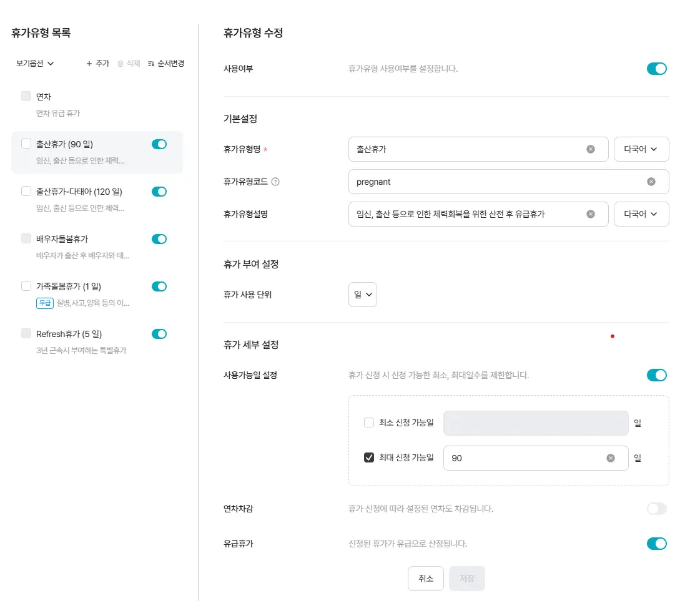This screenshot has height=616, width=690.
Task: Clear the 휴가유형명 field using its X icon
Action: (x=590, y=149)
